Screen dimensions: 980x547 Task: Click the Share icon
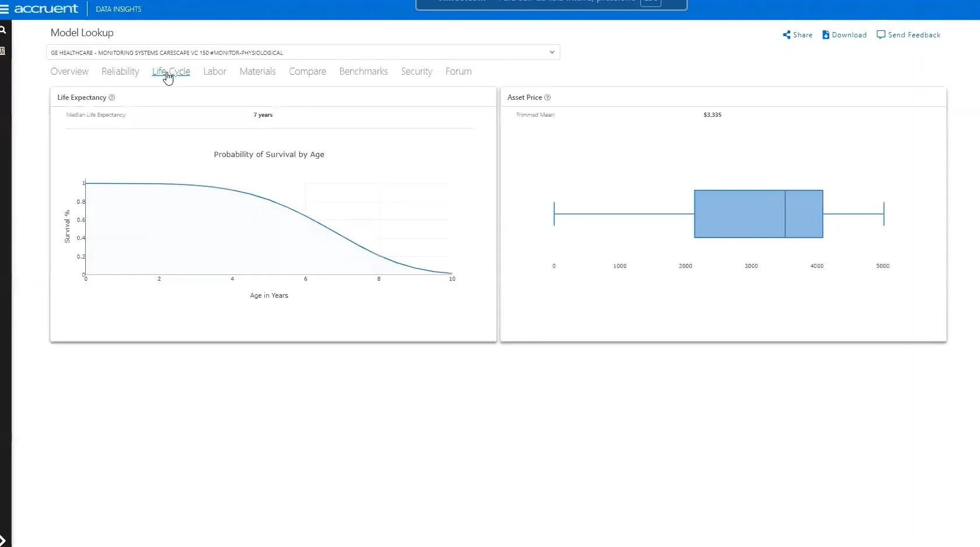(786, 35)
